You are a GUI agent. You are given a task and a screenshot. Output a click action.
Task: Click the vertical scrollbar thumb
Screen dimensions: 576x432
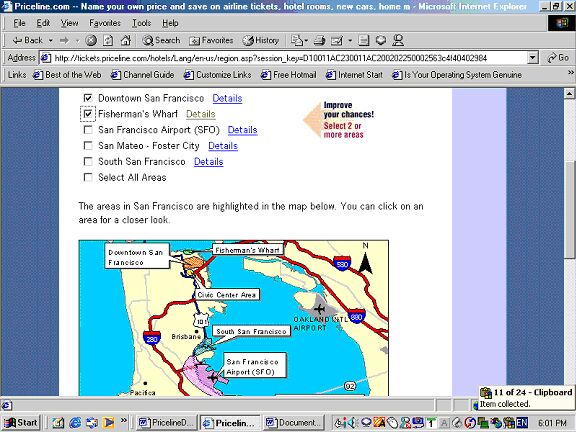click(x=569, y=209)
